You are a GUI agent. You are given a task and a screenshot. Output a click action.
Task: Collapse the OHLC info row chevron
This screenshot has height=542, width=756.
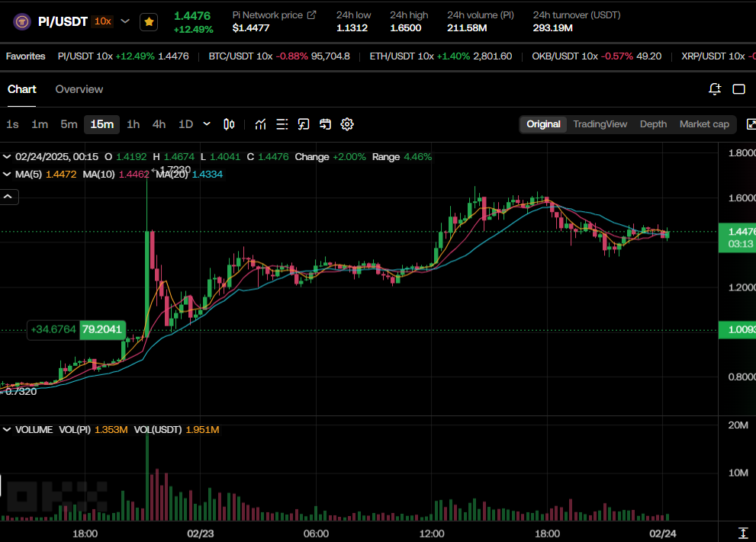(7, 156)
